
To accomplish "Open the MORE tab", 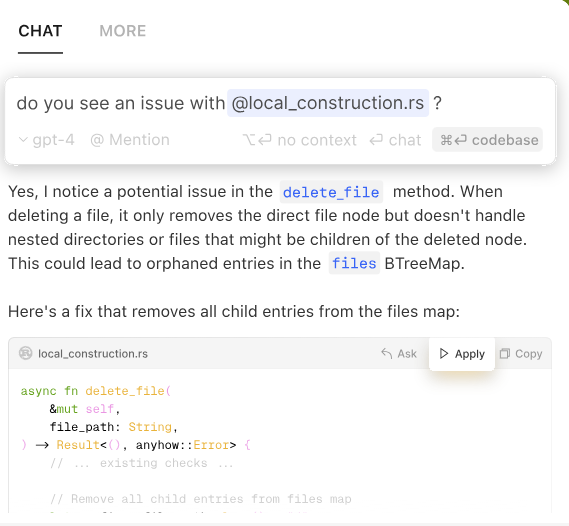I will [123, 31].
